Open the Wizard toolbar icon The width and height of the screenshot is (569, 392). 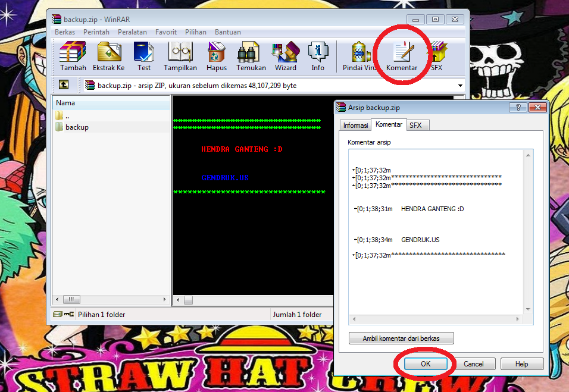tap(286, 56)
